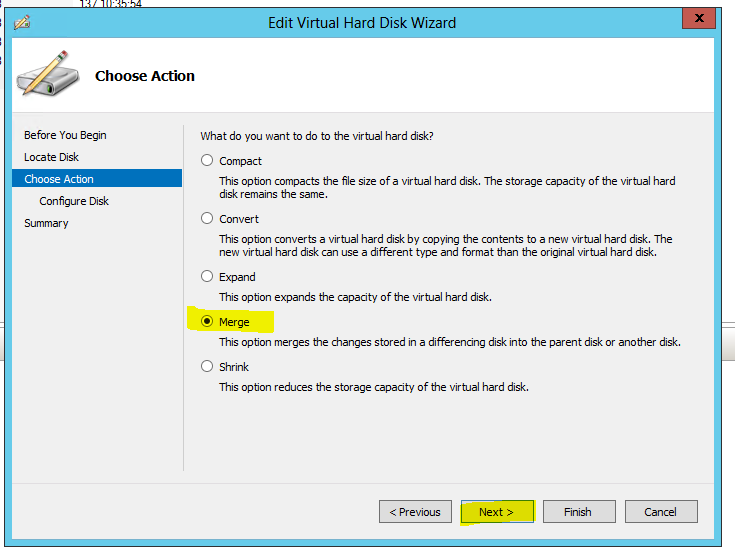Select the Expand radio button

(207, 276)
